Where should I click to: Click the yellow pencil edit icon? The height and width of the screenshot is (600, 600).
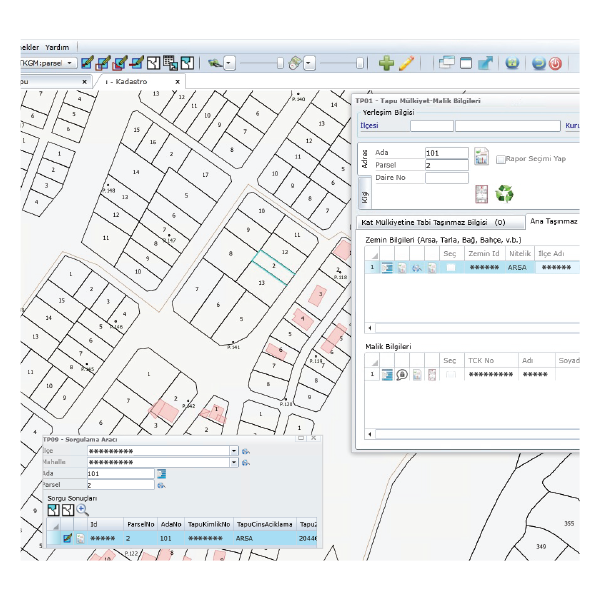click(x=406, y=63)
